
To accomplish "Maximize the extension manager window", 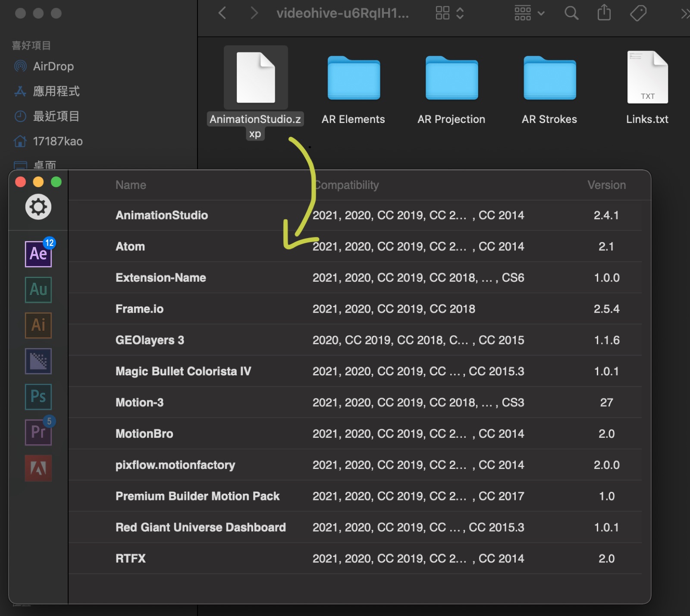I will click(56, 182).
